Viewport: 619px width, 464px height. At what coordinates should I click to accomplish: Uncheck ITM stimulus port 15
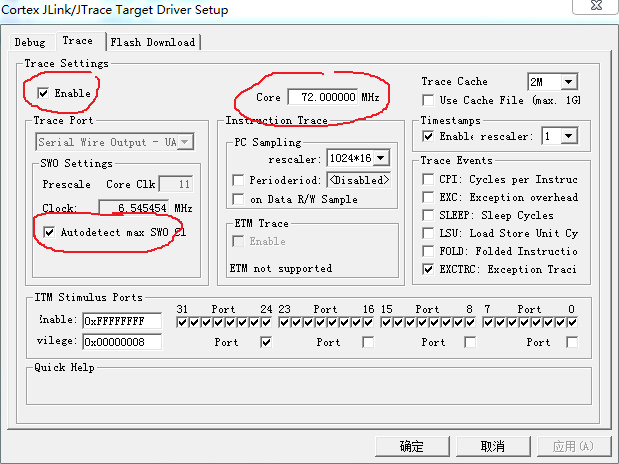click(x=386, y=323)
